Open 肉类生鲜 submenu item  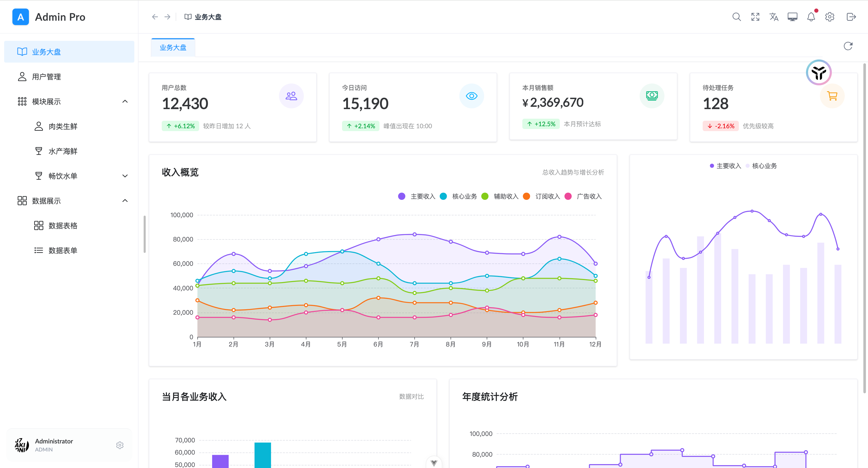click(69, 126)
